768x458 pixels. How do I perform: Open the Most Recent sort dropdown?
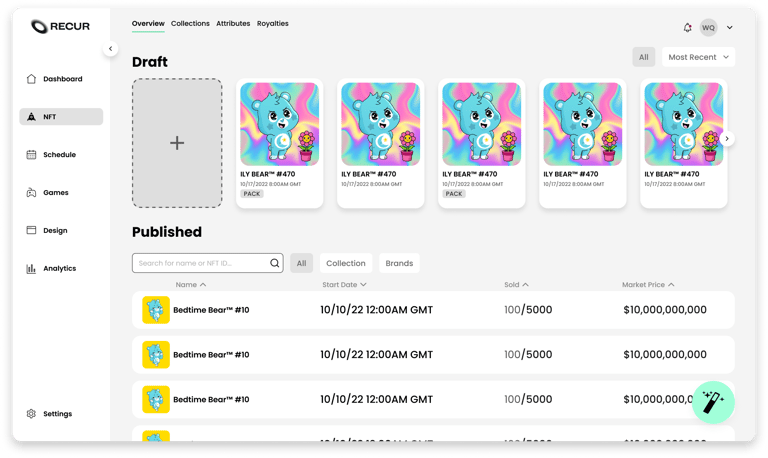(x=698, y=57)
